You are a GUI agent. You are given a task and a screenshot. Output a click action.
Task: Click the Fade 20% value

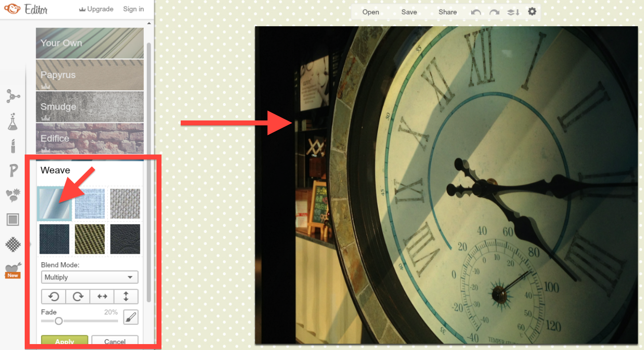point(111,312)
